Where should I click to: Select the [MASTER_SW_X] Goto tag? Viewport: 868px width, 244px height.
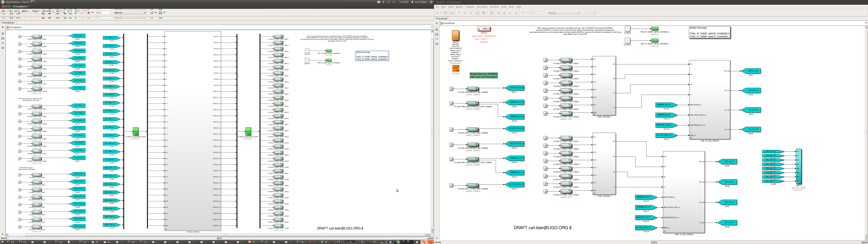[515, 88]
